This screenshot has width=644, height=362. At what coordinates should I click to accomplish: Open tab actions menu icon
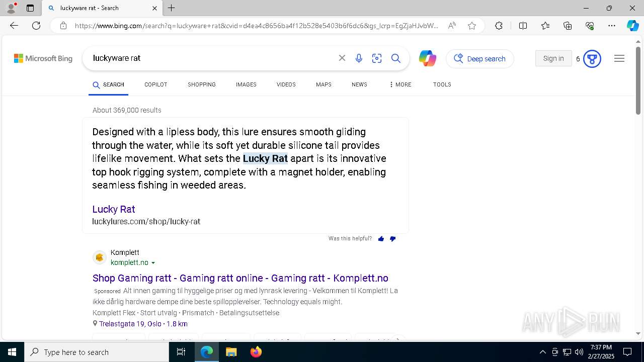[x=30, y=8]
